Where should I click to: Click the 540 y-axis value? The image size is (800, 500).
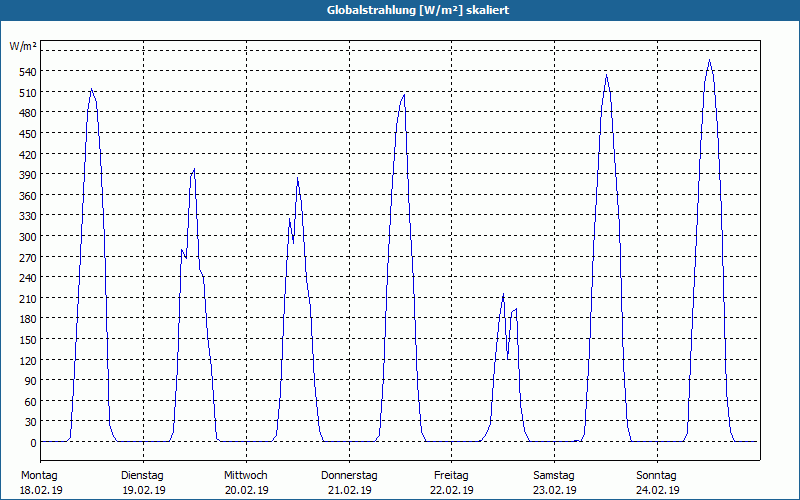(28, 72)
